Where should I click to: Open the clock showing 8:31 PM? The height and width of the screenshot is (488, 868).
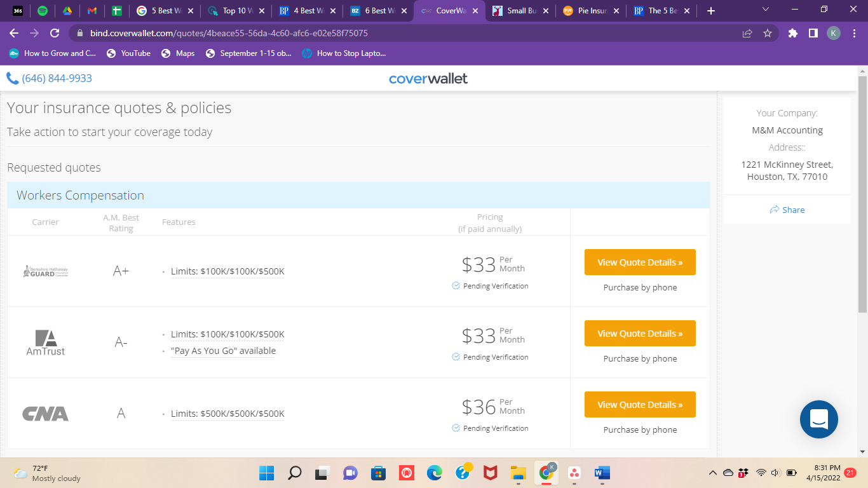coord(823,473)
